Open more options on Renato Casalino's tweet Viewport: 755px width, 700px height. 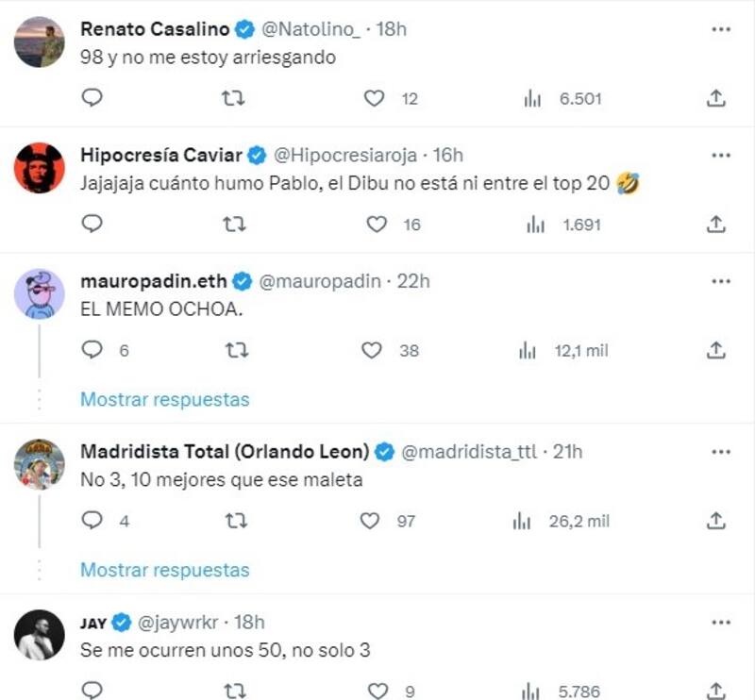tap(720, 28)
